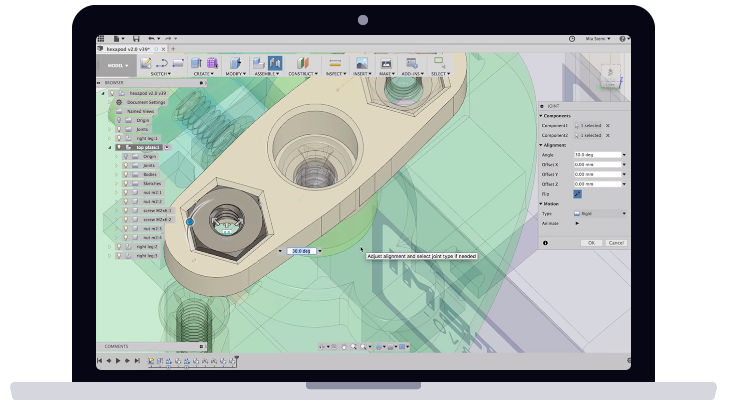The height and width of the screenshot is (407, 729).
Task: Select the New Component tool
Action: [258, 63]
